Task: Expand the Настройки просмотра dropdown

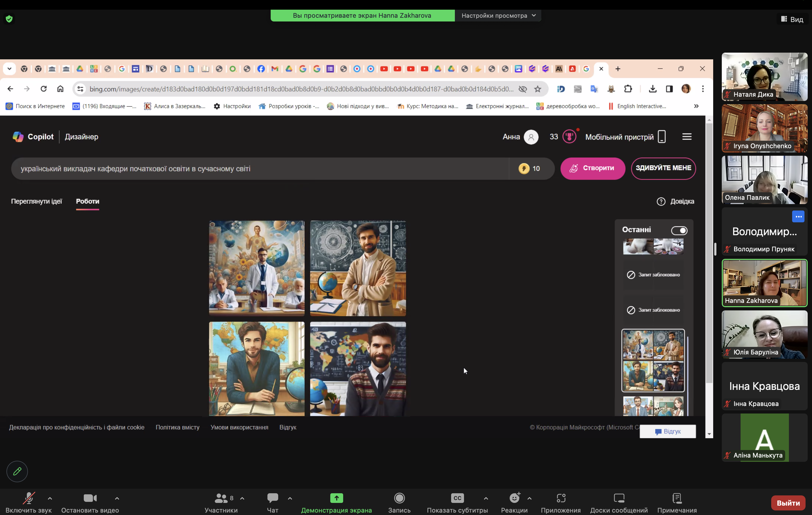Action: [498, 16]
